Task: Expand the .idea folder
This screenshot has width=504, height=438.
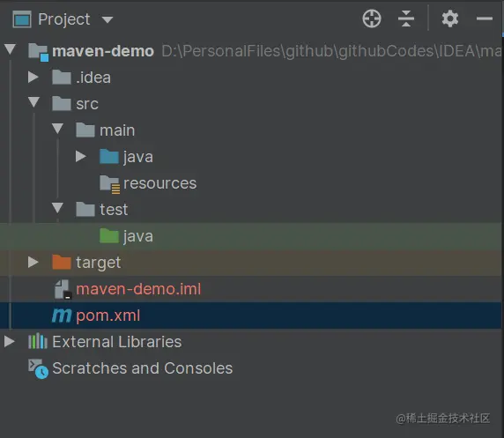Action: tap(33, 78)
